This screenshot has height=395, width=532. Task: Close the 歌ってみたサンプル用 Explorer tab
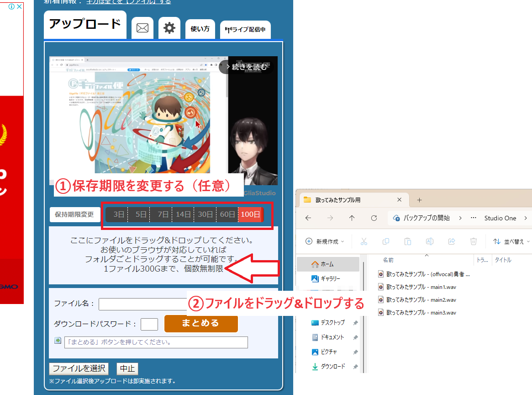click(399, 200)
